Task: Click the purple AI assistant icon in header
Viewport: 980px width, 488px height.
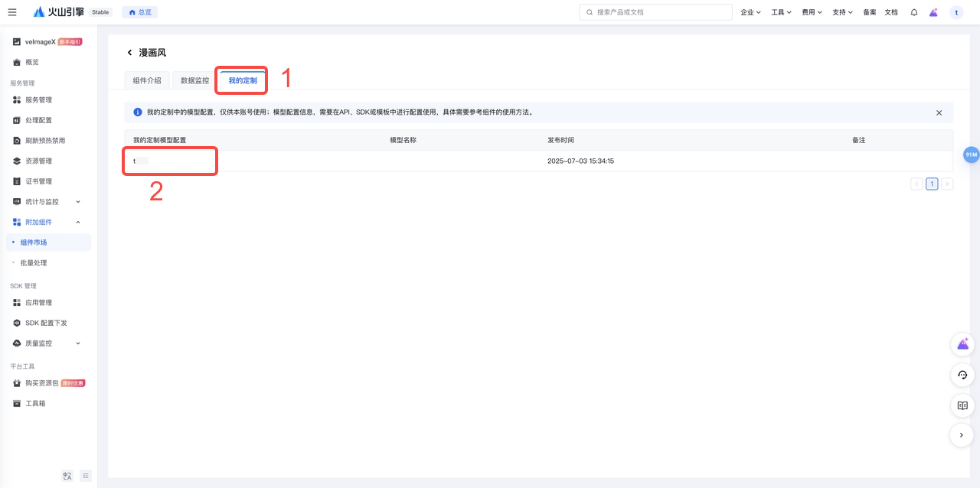Action: point(933,12)
